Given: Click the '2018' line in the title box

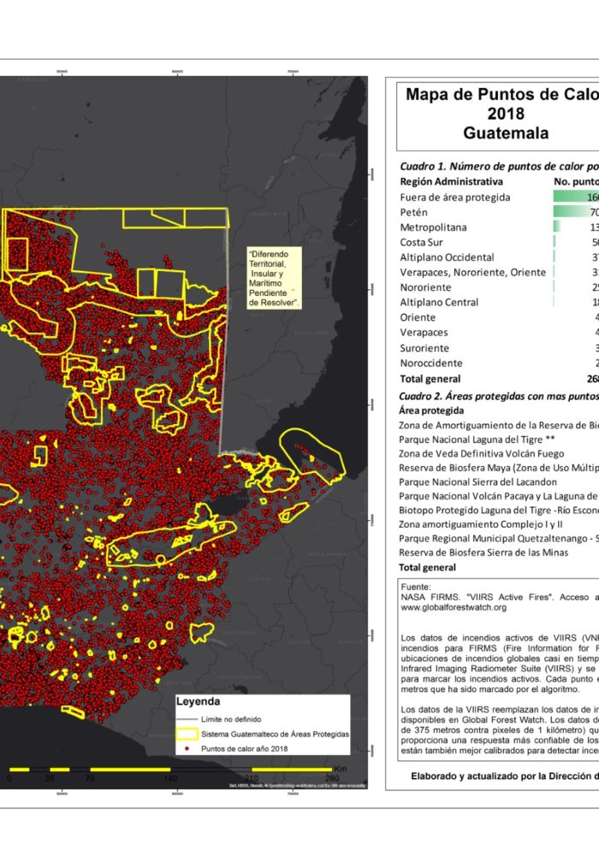Looking at the screenshot, I should point(506,114).
